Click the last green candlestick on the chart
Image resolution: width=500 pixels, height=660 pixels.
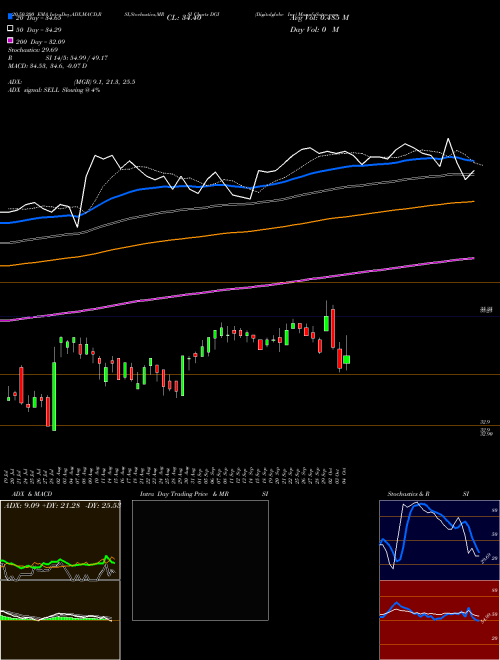(x=347, y=359)
